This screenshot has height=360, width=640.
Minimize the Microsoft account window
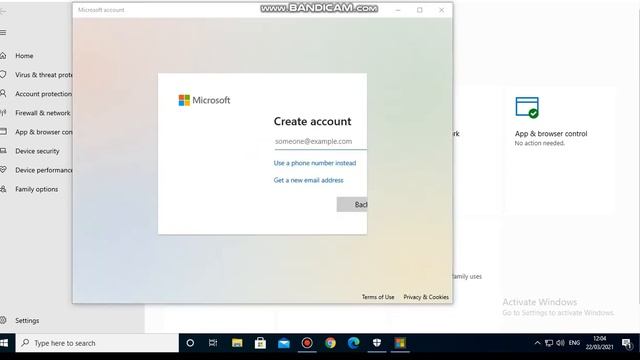coord(398,10)
